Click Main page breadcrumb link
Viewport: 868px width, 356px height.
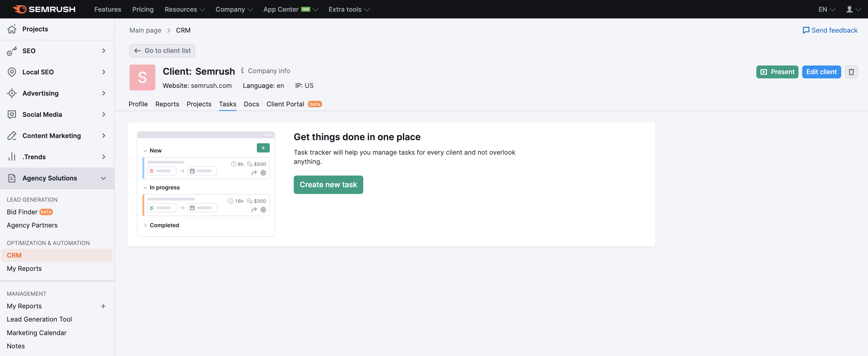pos(145,30)
